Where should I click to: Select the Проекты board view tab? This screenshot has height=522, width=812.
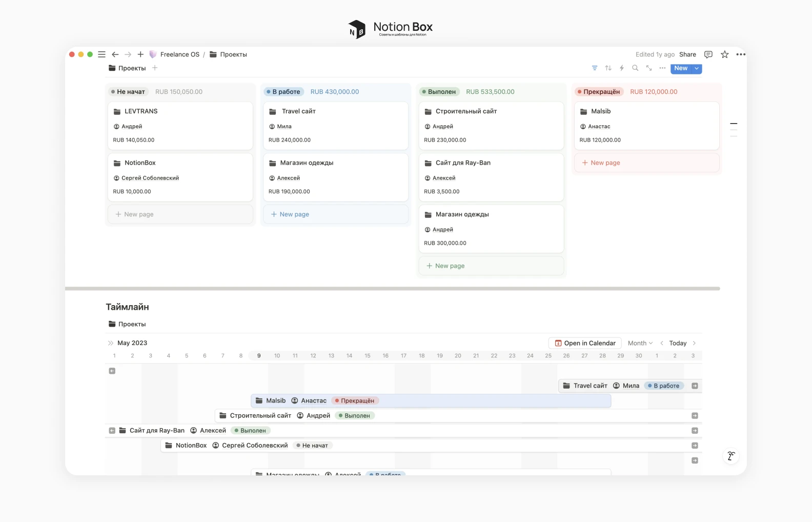point(127,68)
